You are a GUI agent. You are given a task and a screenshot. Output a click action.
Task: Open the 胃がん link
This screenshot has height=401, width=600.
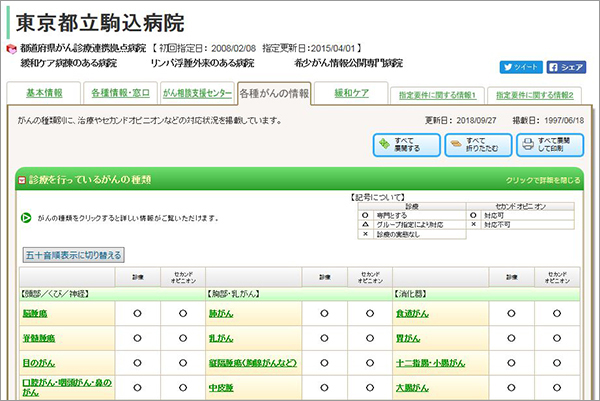pos(408,338)
